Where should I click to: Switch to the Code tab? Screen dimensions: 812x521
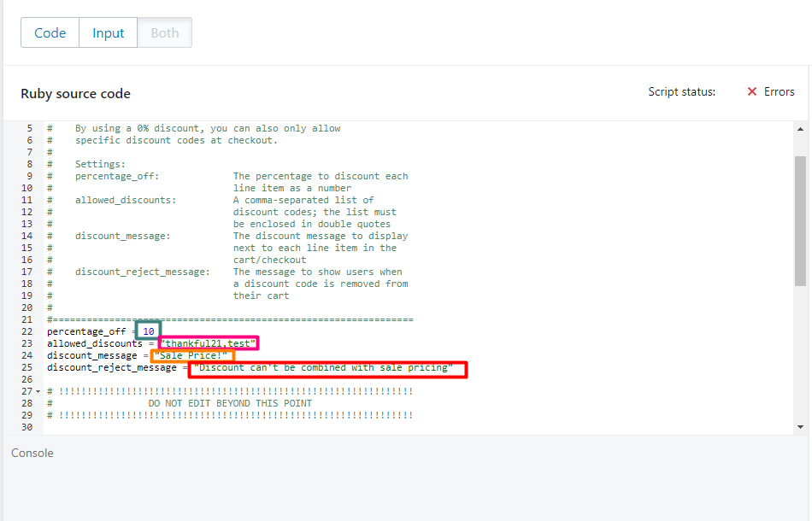click(50, 33)
